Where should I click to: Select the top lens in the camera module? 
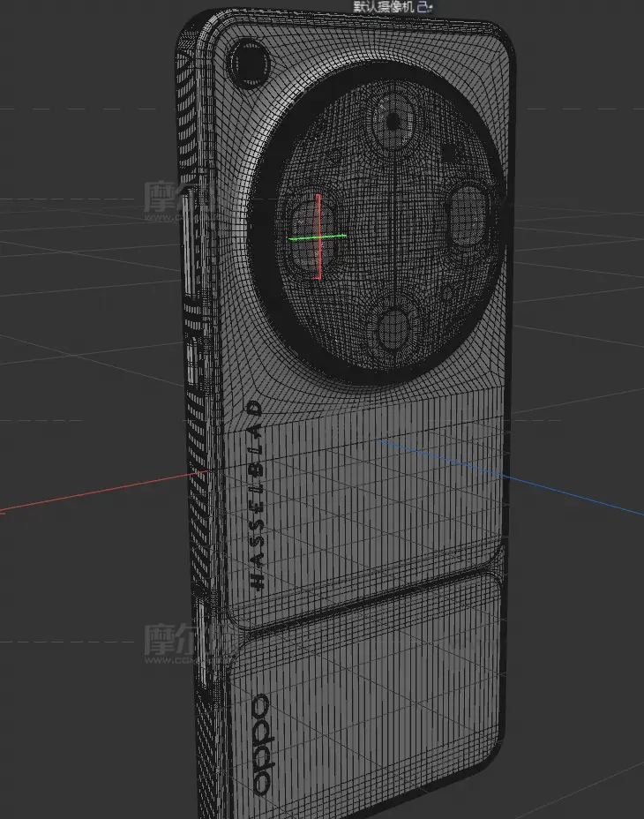point(391,124)
